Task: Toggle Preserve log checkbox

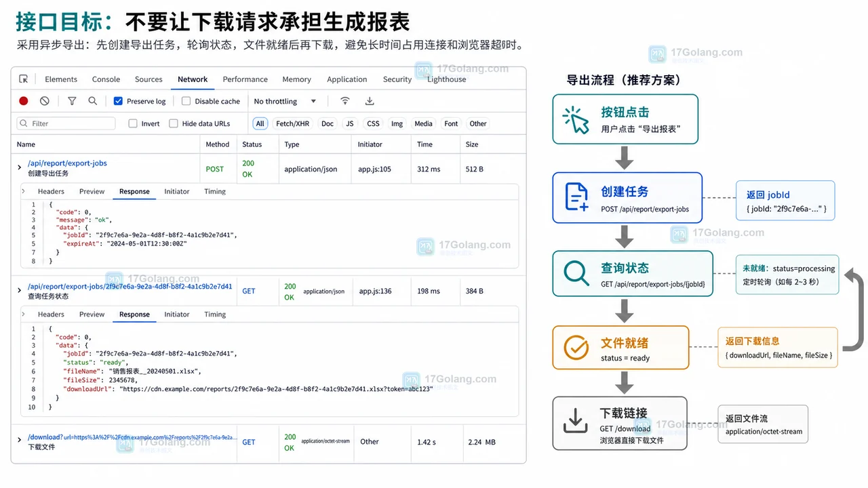Action: (118, 101)
